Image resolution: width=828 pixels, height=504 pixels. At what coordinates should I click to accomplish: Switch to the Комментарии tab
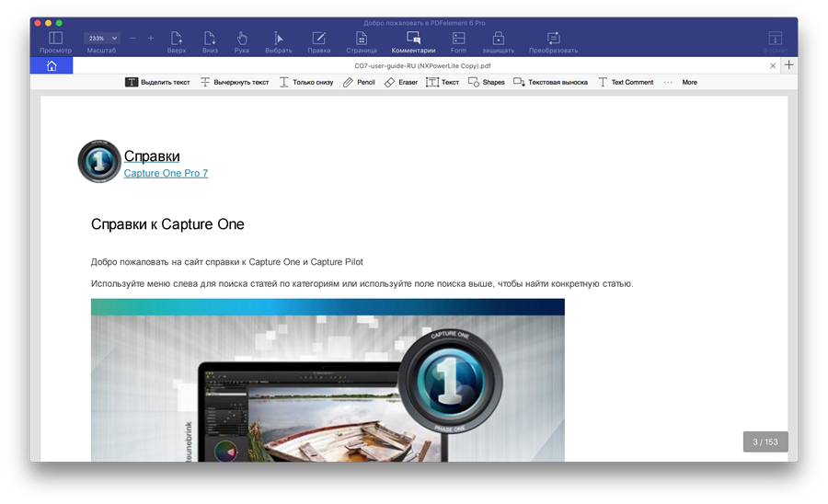click(413, 42)
